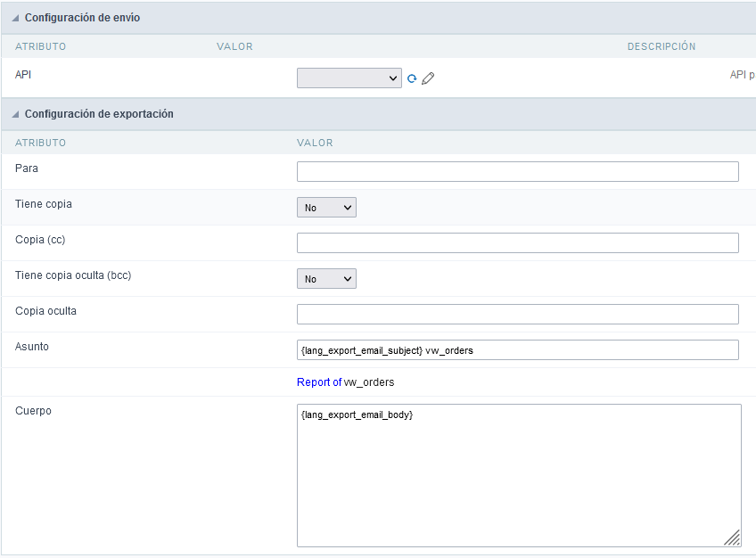Viewport: 756px width, 558px height.
Task: Open the Tiene copia dropdown
Action: point(326,208)
